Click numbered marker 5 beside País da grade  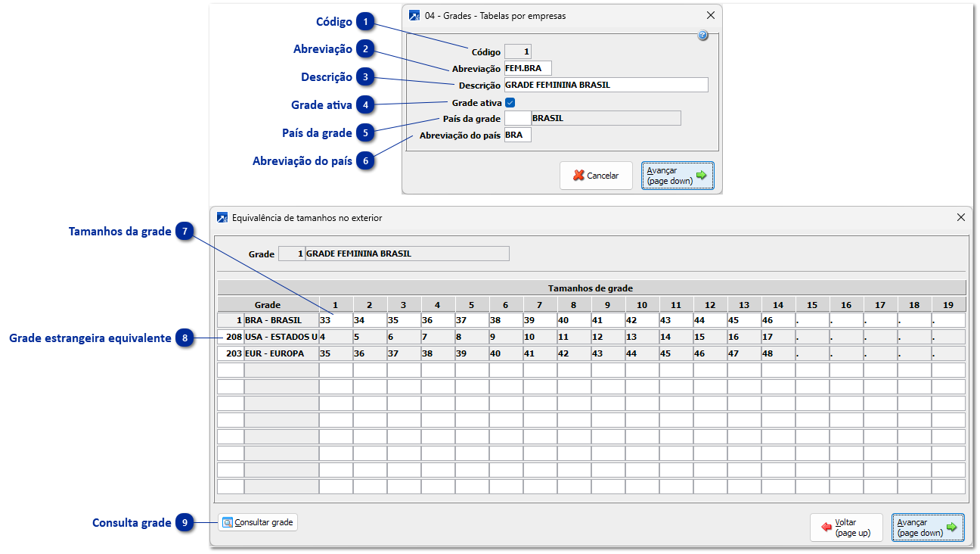(366, 132)
